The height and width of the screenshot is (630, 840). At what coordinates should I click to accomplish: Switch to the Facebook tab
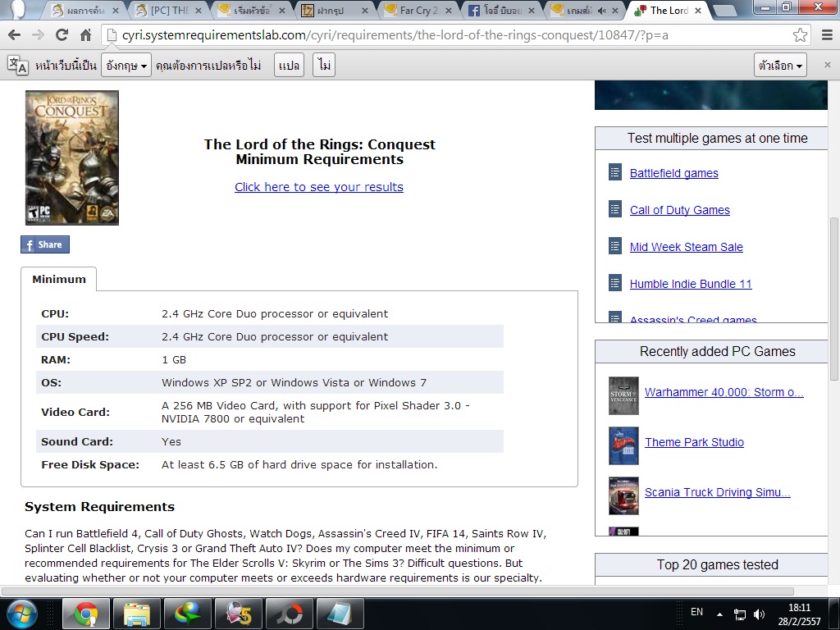501,10
